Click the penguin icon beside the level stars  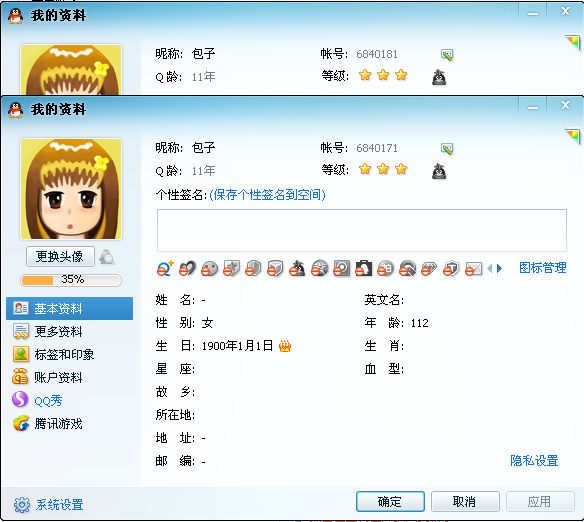point(439,171)
